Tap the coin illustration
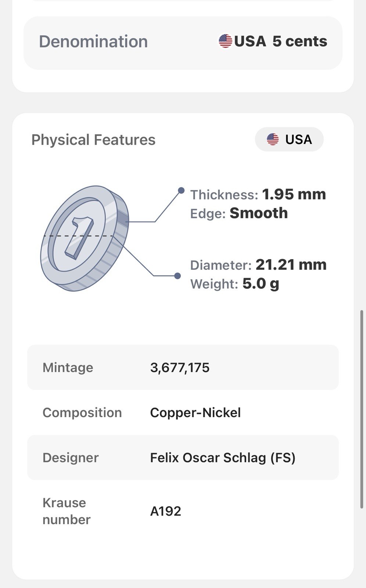Viewport: 366px width, 588px height. tap(85, 239)
